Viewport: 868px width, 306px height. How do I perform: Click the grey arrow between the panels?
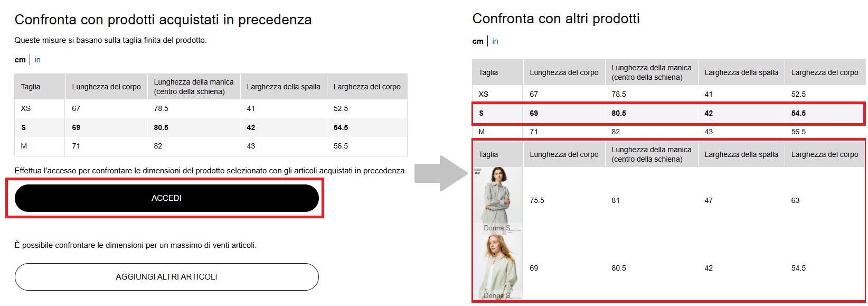coord(440,173)
